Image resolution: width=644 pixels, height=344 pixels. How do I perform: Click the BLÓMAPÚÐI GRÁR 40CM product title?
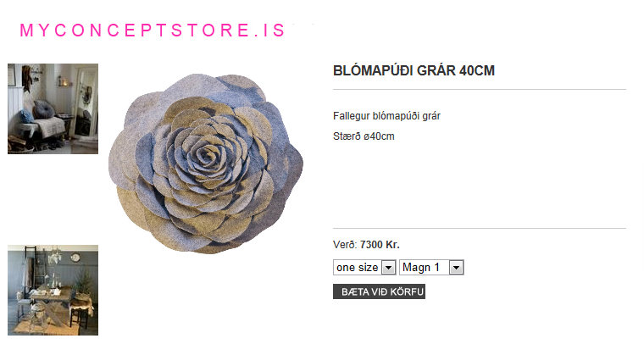(414, 70)
